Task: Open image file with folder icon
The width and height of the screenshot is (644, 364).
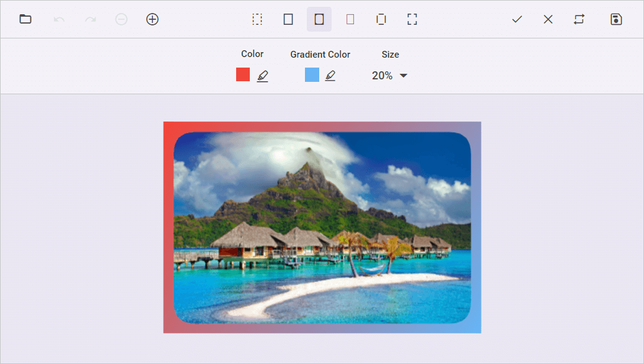Action: [x=25, y=19]
